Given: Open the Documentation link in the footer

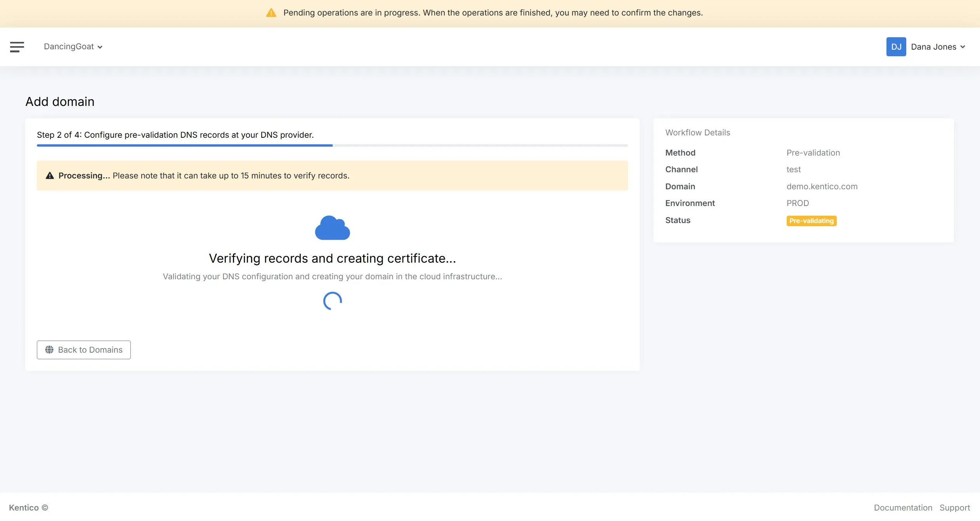Looking at the screenshot, I should pos(903,507).
